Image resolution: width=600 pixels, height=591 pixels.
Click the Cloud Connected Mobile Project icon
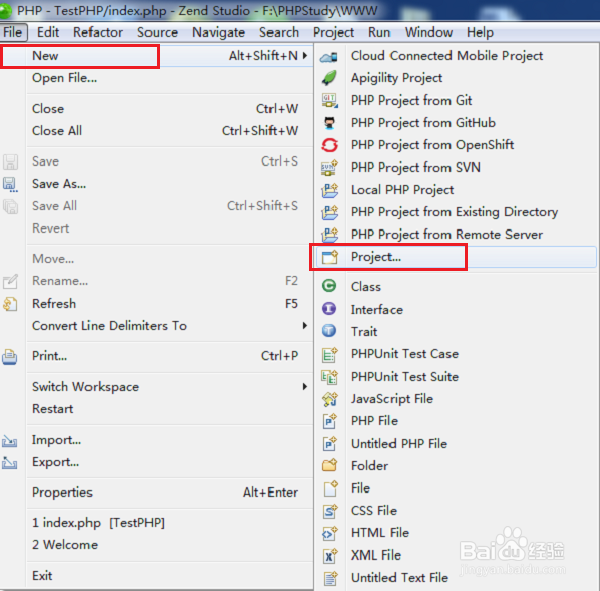coord(329,57)
